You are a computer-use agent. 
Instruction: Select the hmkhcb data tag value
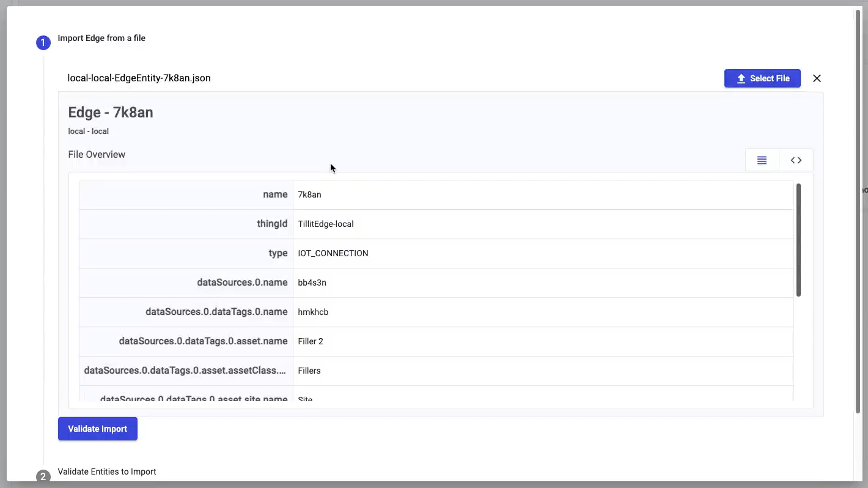coord(313,312)
